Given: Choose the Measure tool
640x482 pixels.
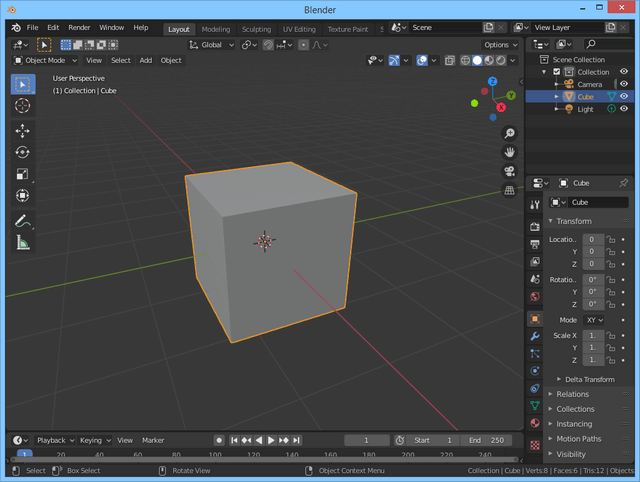Looking at the screenshot, I should [x=22, y=243].
